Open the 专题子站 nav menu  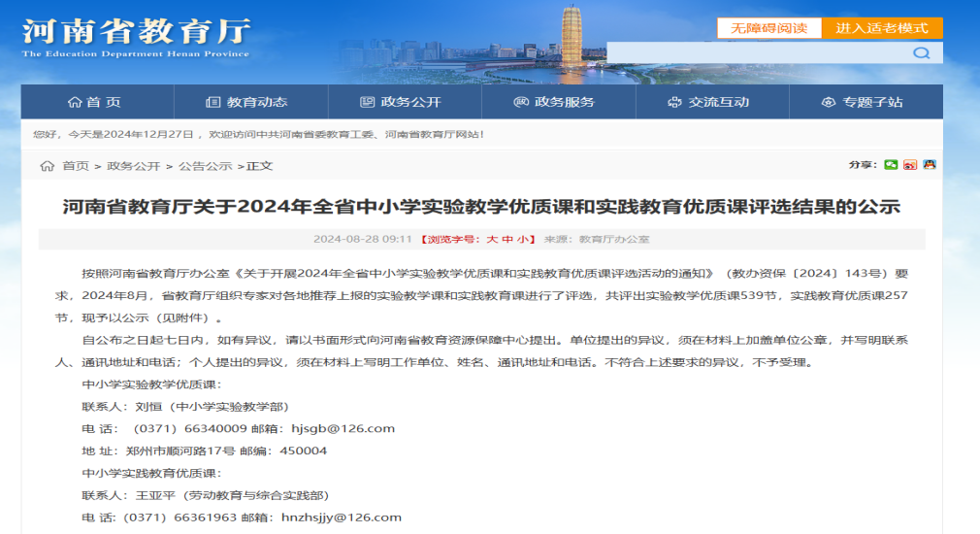click(862, 102)
